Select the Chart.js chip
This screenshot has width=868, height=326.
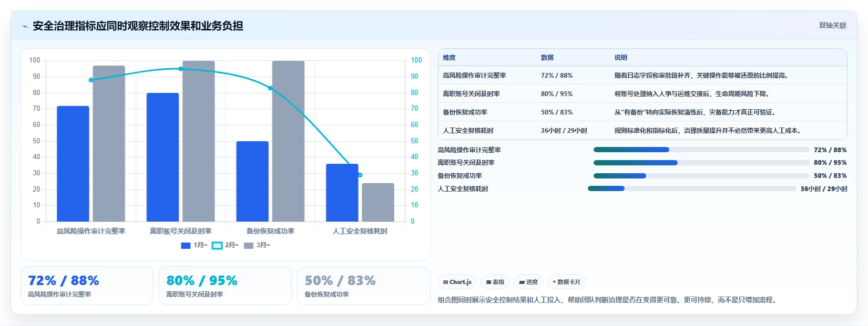[x=457, y=282]
